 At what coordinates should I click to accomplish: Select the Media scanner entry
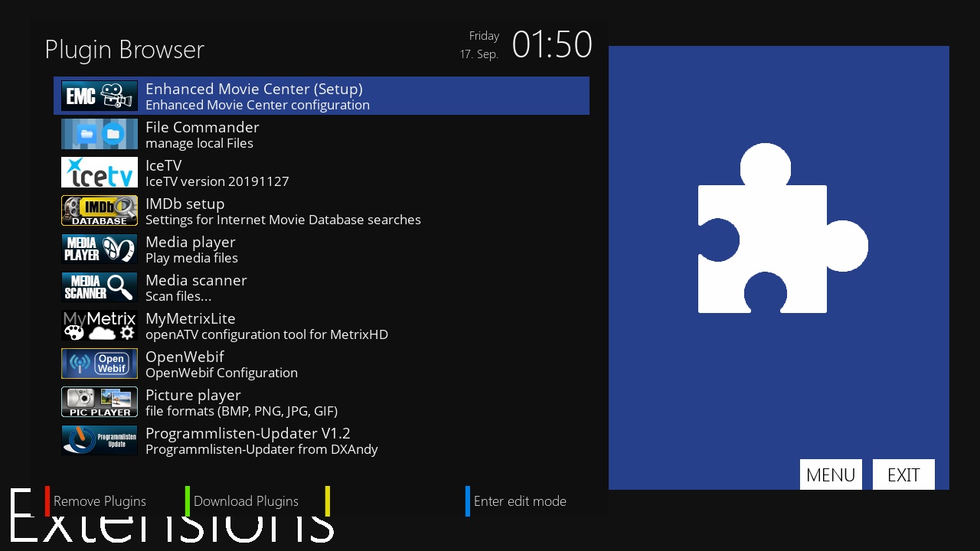coord(322,287)
